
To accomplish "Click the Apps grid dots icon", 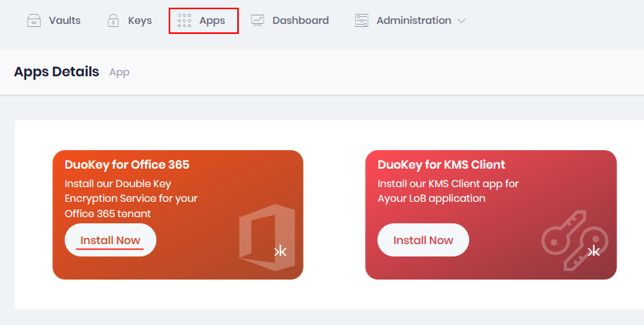I will point(184,21).
